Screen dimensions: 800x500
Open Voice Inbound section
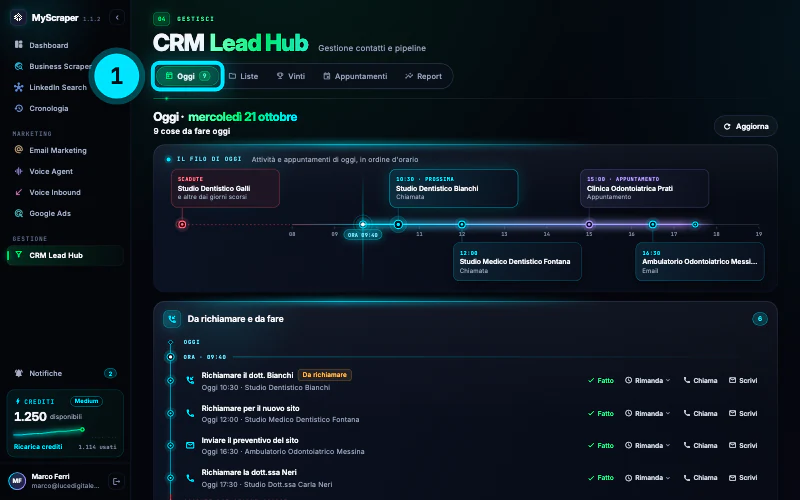click(x=47, y=192)
